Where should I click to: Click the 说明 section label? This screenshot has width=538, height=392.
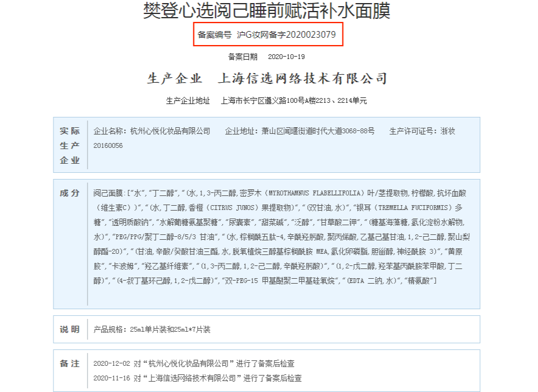pyautogui.click(x=69, y=329)
